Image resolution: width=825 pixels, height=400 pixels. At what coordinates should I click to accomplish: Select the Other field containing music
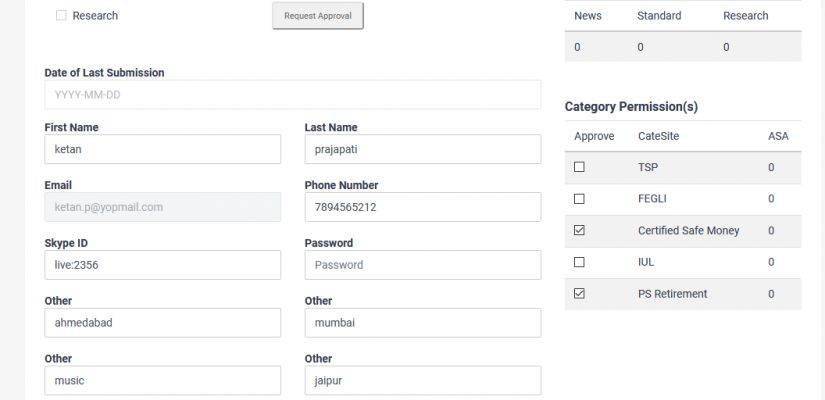tap(162, 381)
